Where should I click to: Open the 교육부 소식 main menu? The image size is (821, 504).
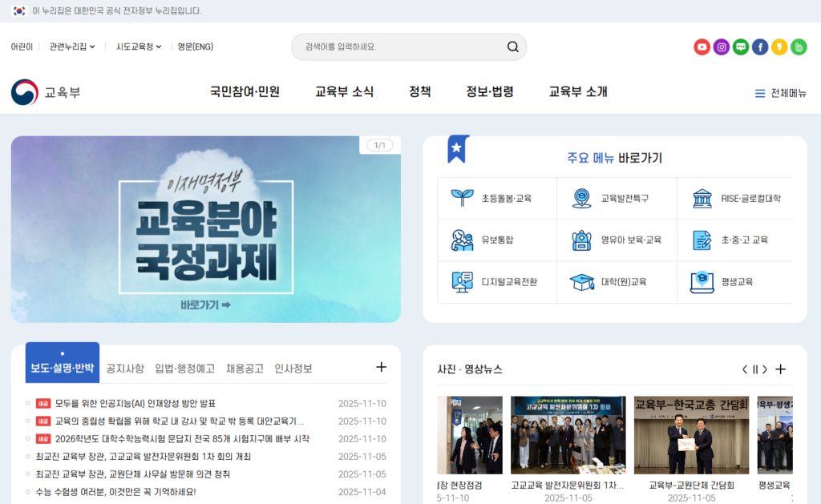pyautogui.click(x=344, y=91)
